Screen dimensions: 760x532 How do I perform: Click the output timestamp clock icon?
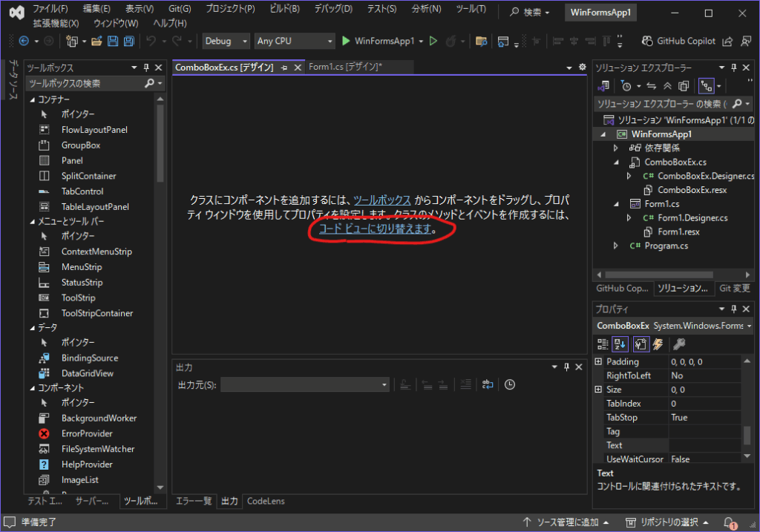[x=510, y=384]
